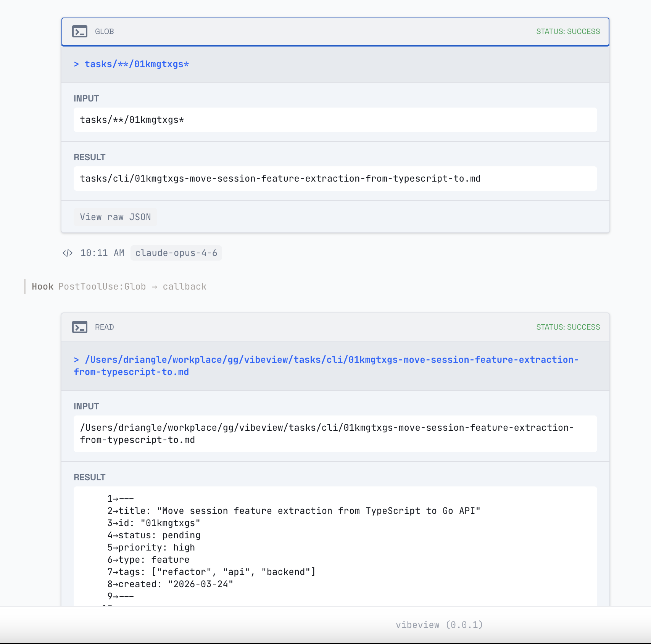
Task: Toggle the GLOB RESULT section visibility
Action: tap(89, 157)
